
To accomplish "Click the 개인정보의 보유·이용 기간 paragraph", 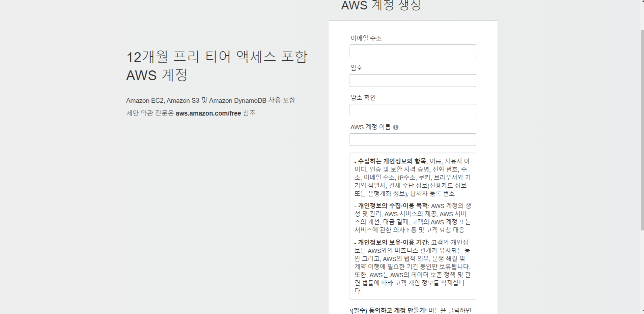I will [x=413, y=266].
